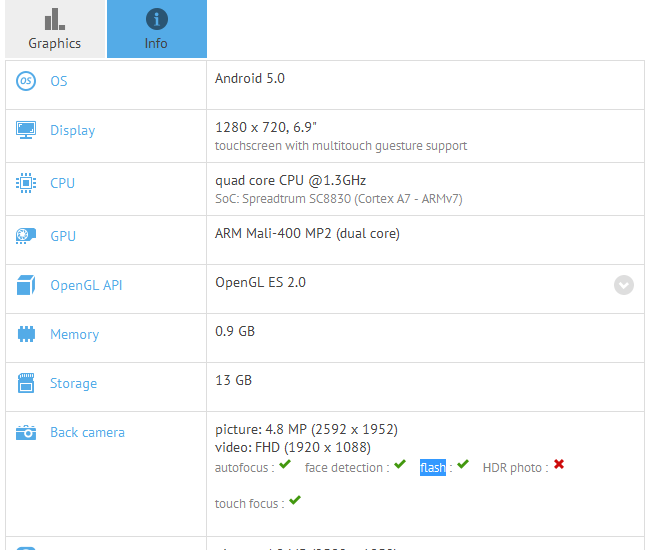Image resolution: width=650 pixels, height=550 pixels.
Task: Select the Info tab
Action: (156, 29)
